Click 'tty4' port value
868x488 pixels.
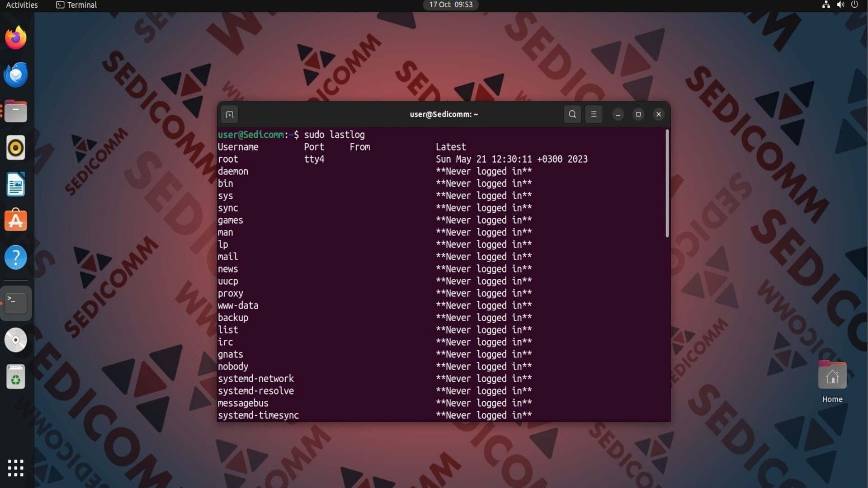point(314,159)
